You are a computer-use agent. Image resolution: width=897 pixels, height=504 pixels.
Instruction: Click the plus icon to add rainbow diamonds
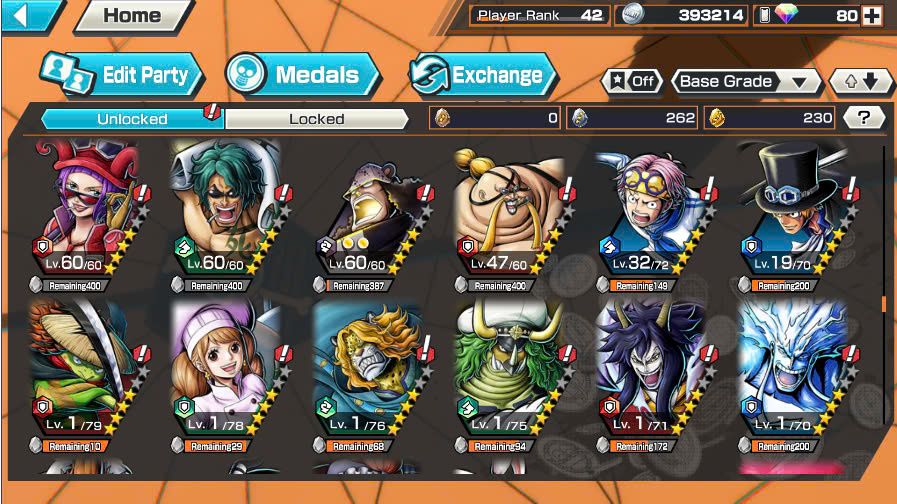pyautogui.click(x=872, y=15)
